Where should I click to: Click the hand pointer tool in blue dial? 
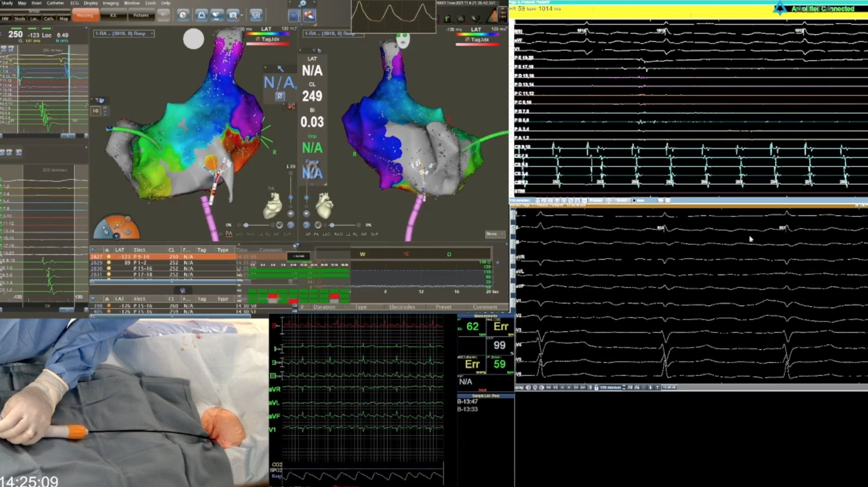105,231
